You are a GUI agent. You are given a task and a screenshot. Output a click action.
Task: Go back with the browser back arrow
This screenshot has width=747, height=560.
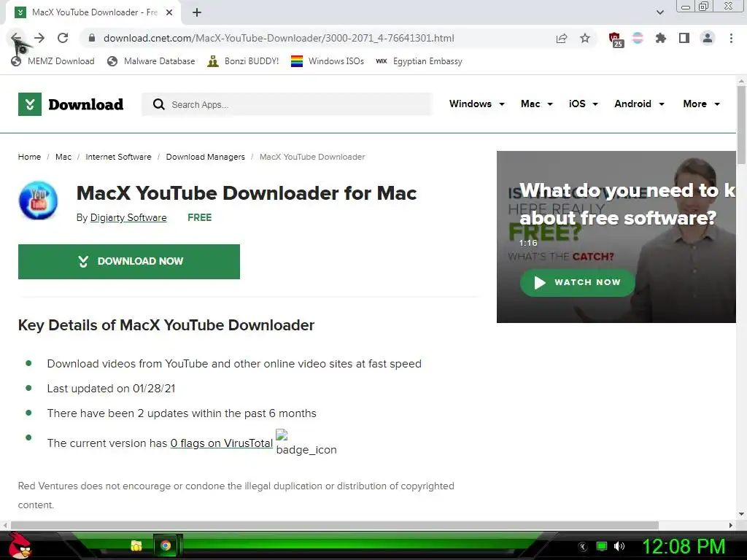16,38
